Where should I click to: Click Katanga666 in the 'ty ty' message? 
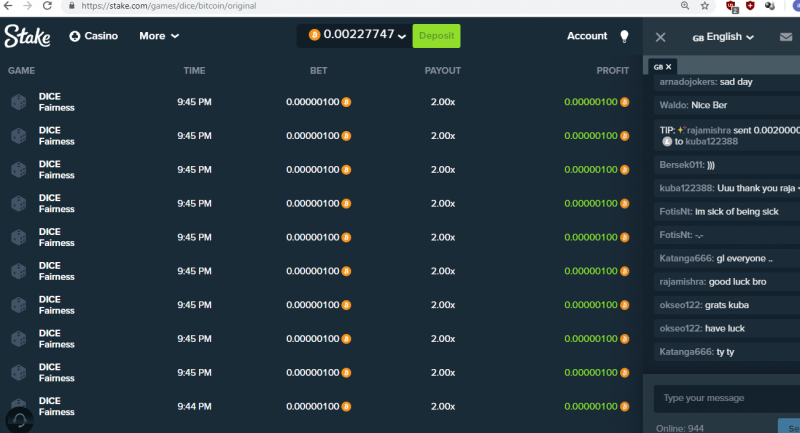(686, 352)
